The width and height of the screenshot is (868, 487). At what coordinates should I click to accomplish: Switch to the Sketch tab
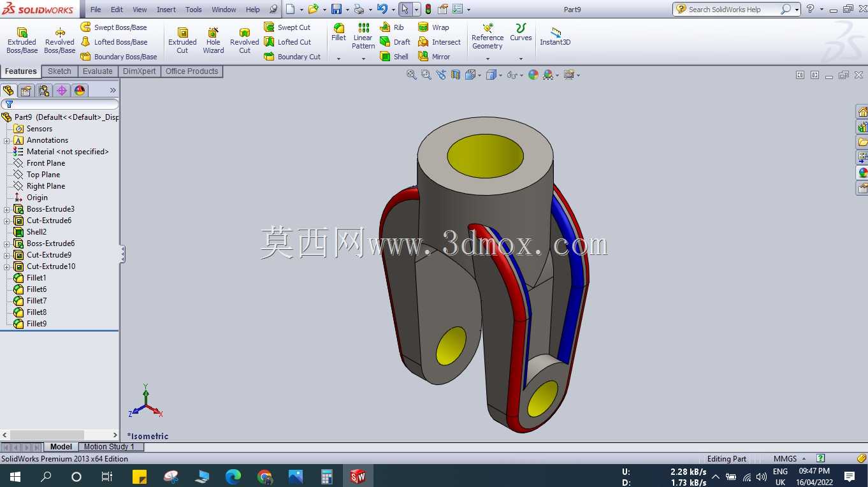pos(59,71)
